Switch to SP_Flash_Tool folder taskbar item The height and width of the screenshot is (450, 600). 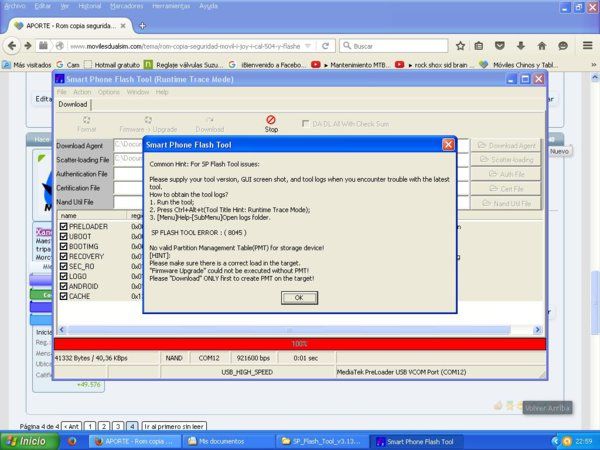click(x=321, y=441)
